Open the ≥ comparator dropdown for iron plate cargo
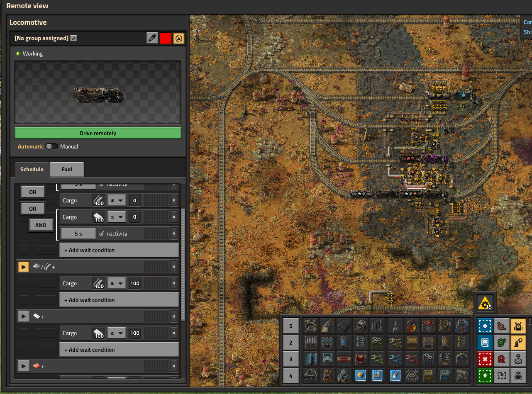The image size is (532, 394). tap(116, 333)
